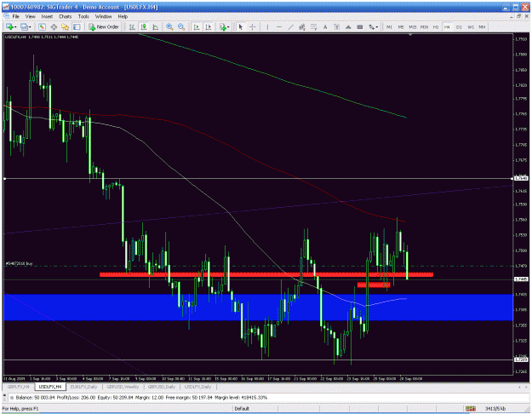Toggle the Data Window icon
The height and width of the screenshot is (414, 532).
54,26
